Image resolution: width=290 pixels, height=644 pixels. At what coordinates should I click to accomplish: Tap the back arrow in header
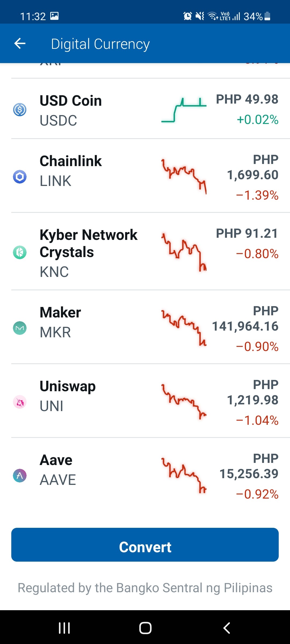click(20, 43)
